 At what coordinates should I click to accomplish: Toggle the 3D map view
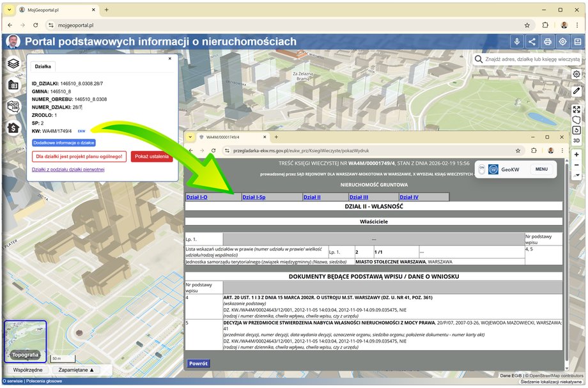(x=576, y=140)
